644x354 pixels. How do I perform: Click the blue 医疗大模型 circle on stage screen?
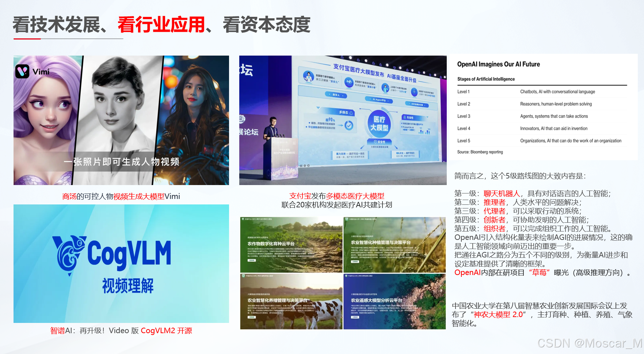coord(380,124)
